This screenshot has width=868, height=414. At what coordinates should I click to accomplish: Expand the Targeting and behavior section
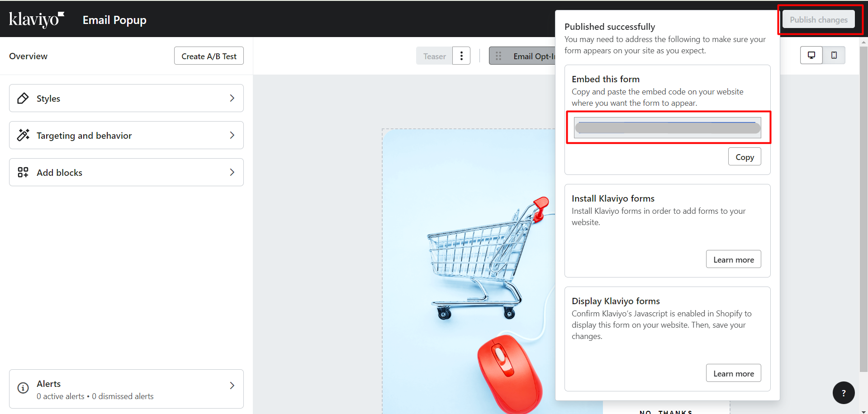(x=232, y=135)
